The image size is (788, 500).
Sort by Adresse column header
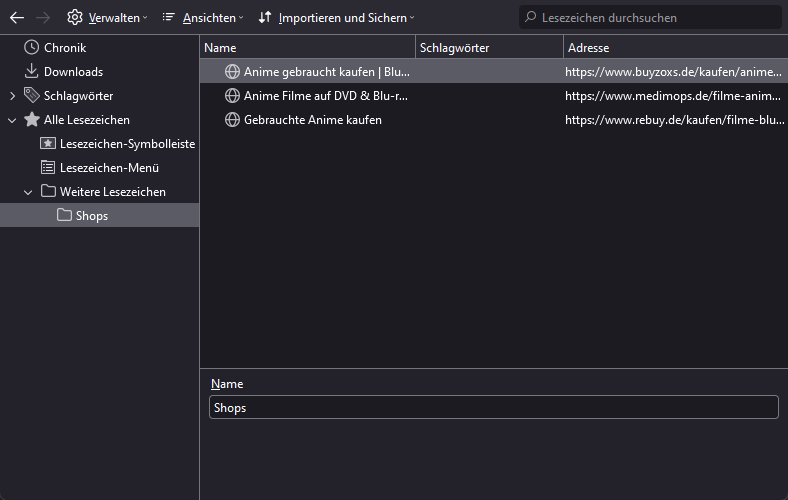tap(675, 47)
